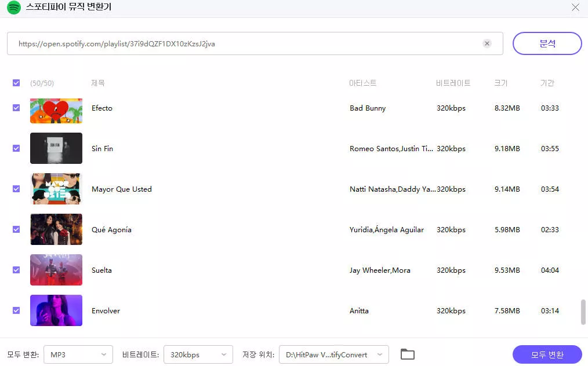Click the 제목 title column header
The height and width of the screenshot is (366, 588).
98,83
